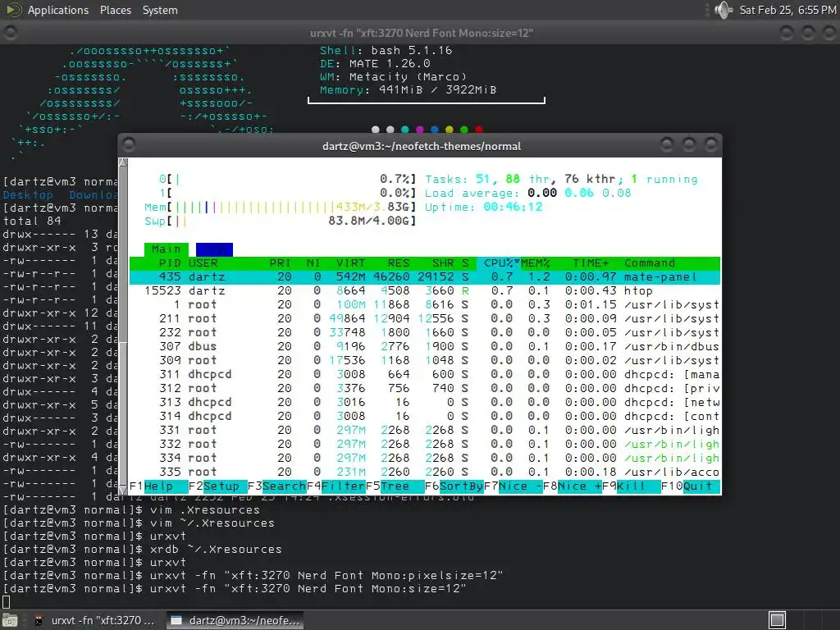Click the scrollbar up arrow of the htop terminal

123,162
